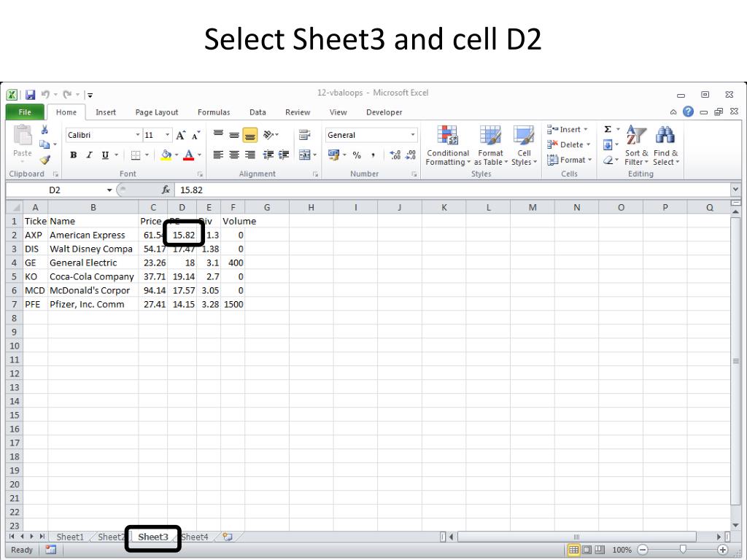Image resolution: width=747 pixels, height=560 pixels.
Task: Toggle Middle Align vertical alignment
Action: [234, 135]
